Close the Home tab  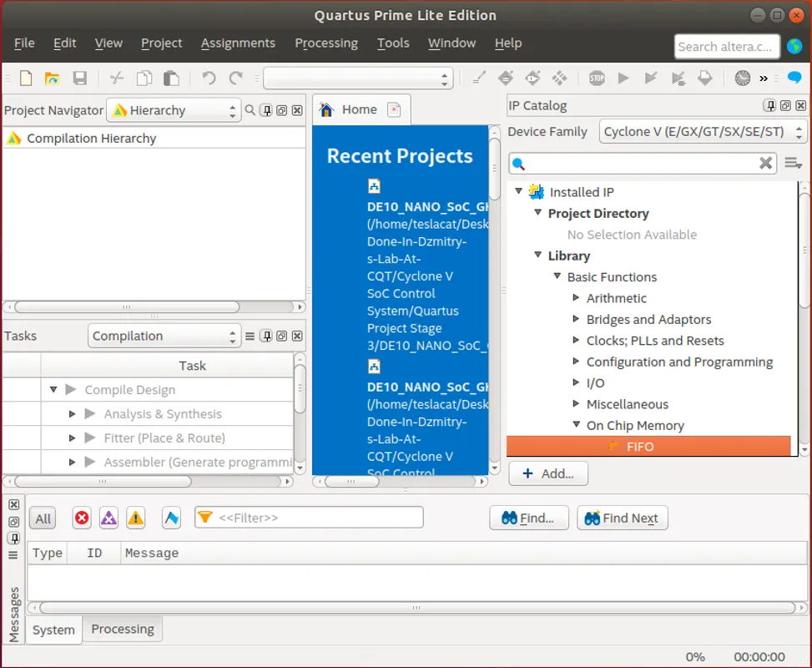point(394,109)
